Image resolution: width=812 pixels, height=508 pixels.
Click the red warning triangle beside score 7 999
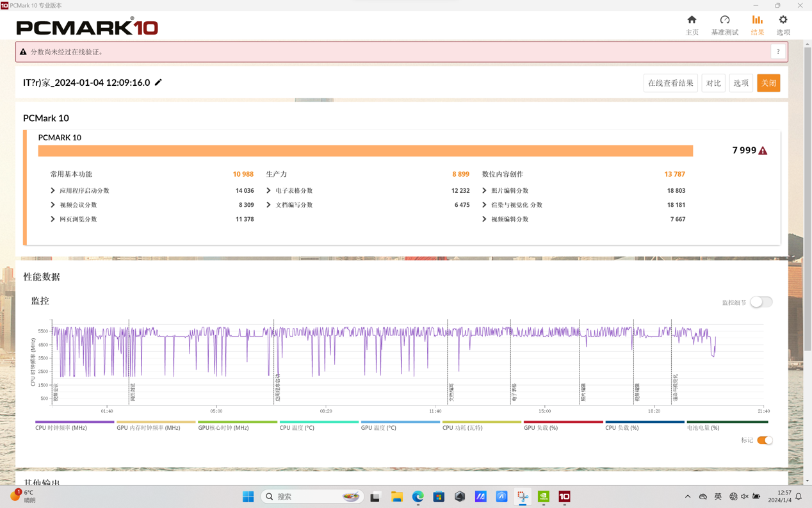coord(763,151)
